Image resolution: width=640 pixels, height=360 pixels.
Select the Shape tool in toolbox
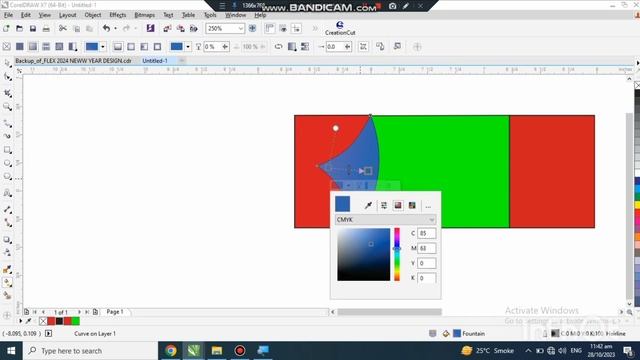[x=7, y=77]
